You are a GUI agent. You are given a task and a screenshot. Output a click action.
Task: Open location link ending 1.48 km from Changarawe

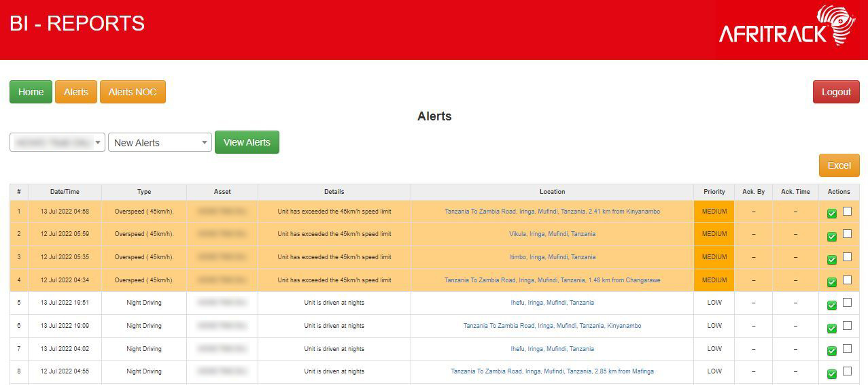tap(552, 280)
